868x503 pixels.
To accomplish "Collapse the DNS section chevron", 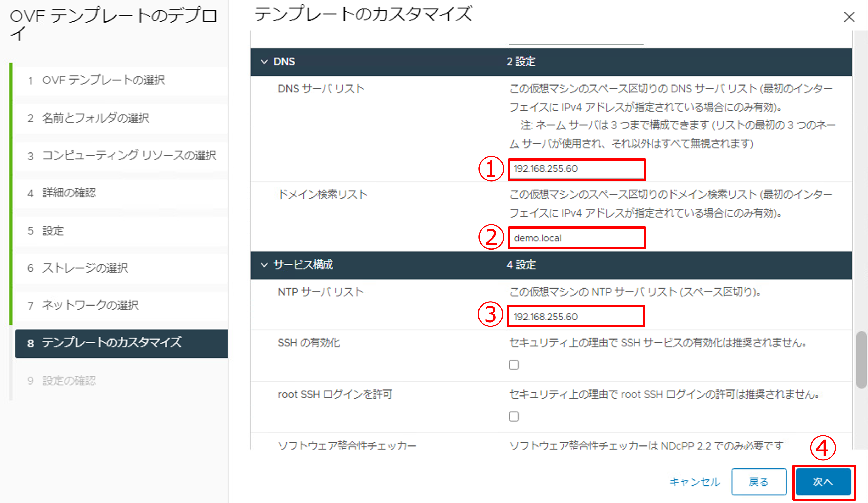I will 264,62.
